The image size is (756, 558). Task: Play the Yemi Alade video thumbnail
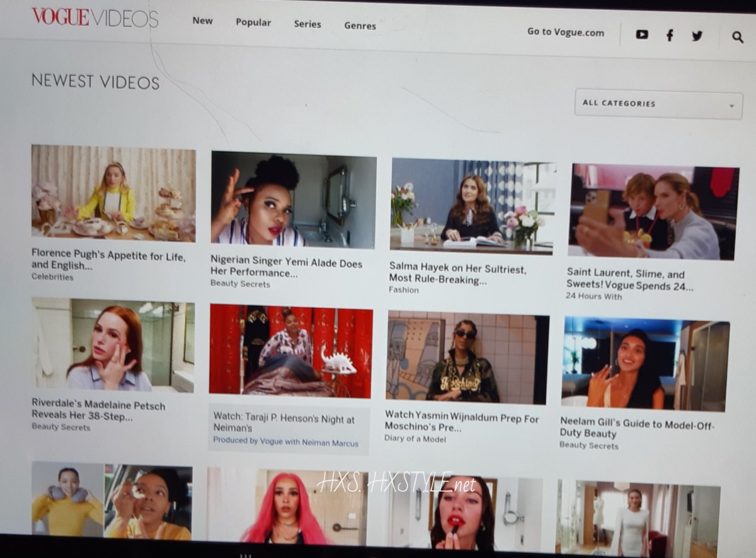[x=293, y=200]
